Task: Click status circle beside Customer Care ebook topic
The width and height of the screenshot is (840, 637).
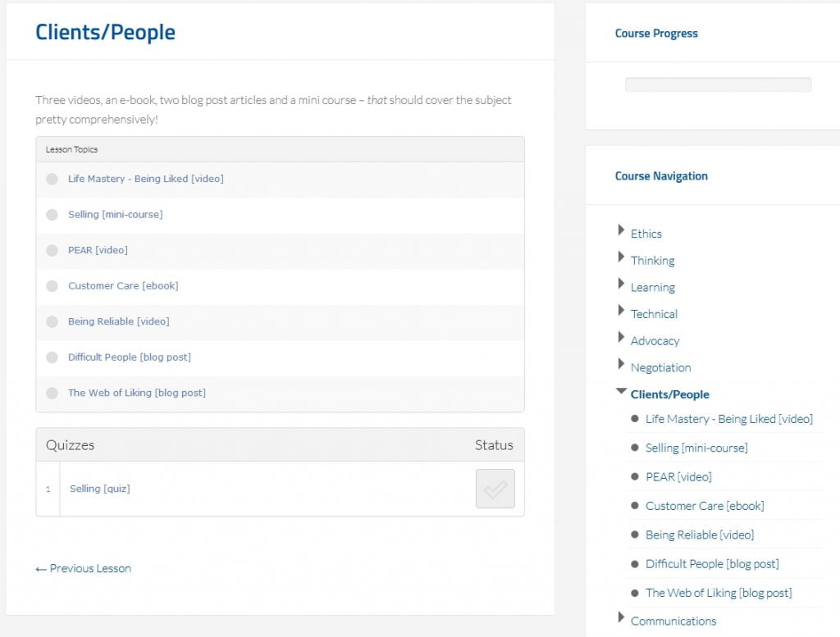Action: pos(52,286)
